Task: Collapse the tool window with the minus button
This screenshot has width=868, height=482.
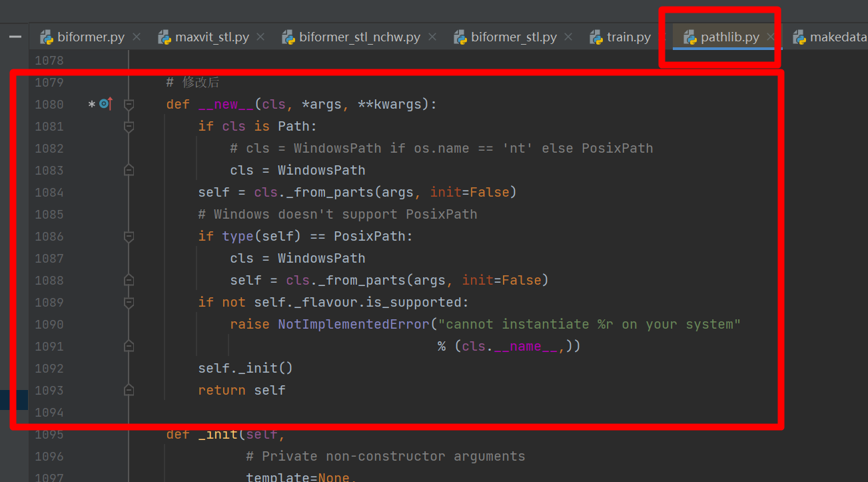Action: point(14,37)
